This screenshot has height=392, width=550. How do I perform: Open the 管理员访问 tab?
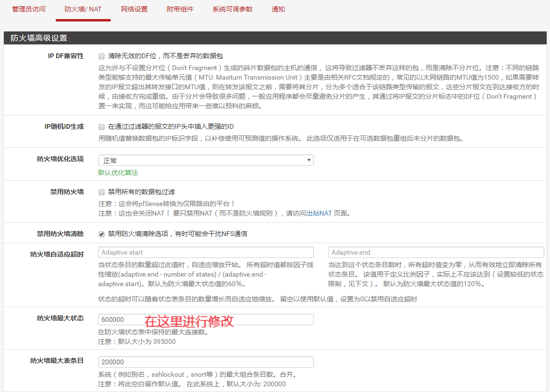(29, 9)
